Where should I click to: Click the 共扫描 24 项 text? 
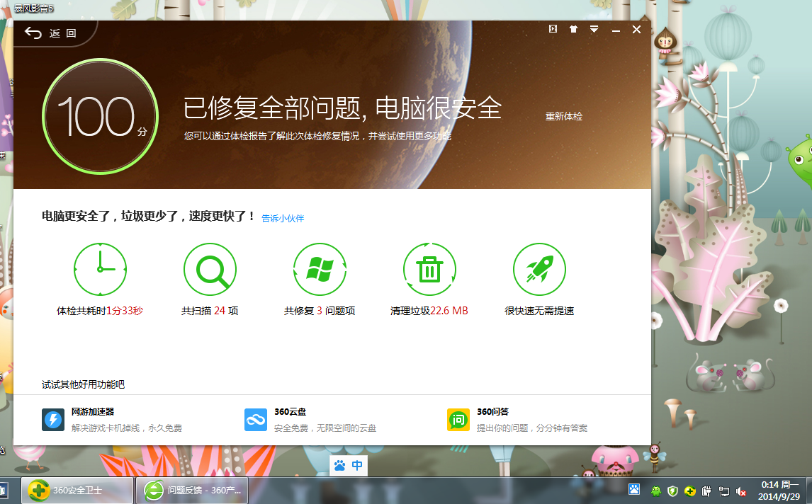210,311
